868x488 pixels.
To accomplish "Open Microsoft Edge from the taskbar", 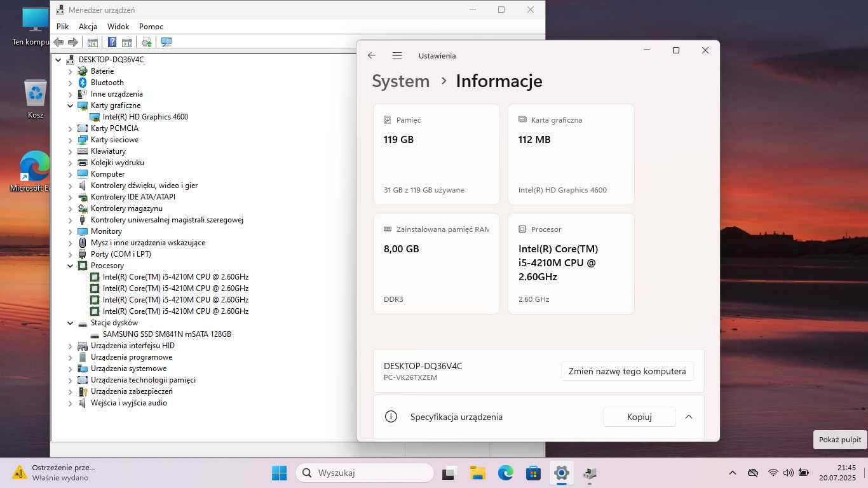I will pos(505,473).
